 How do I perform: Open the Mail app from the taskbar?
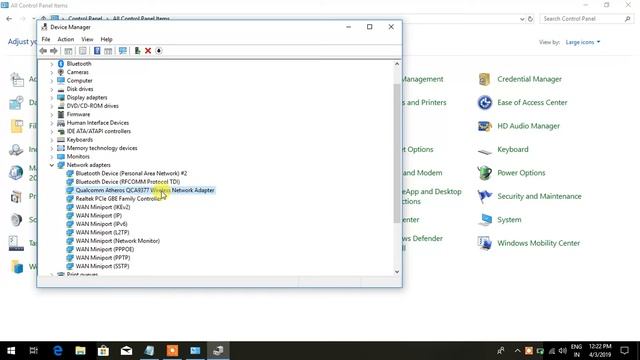click(x=126, y=351)
